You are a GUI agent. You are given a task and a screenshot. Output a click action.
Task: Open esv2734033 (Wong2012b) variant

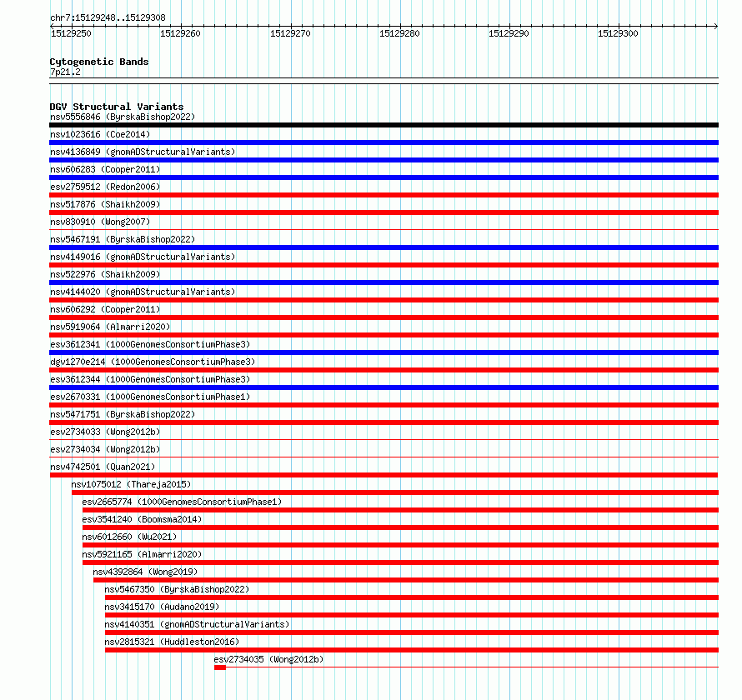105,432
